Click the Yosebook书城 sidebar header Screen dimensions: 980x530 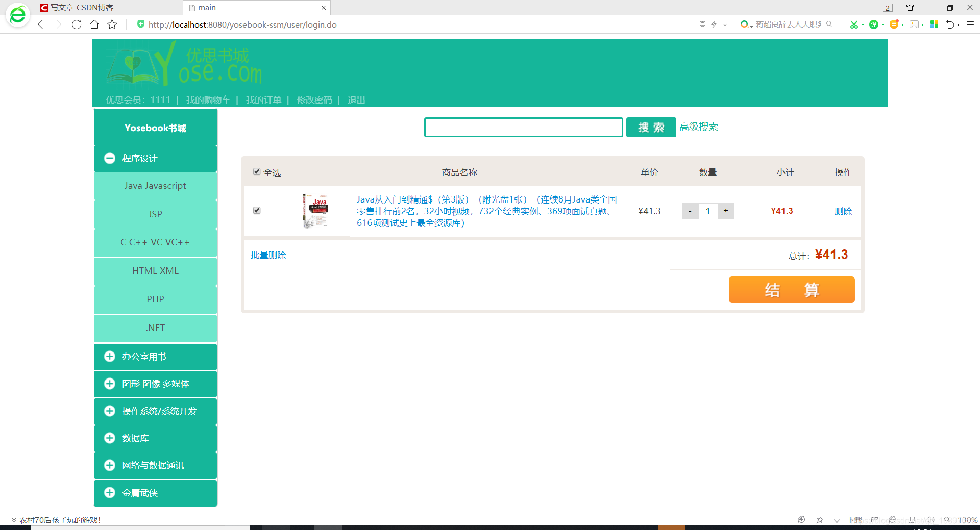[x=156, y=127]
